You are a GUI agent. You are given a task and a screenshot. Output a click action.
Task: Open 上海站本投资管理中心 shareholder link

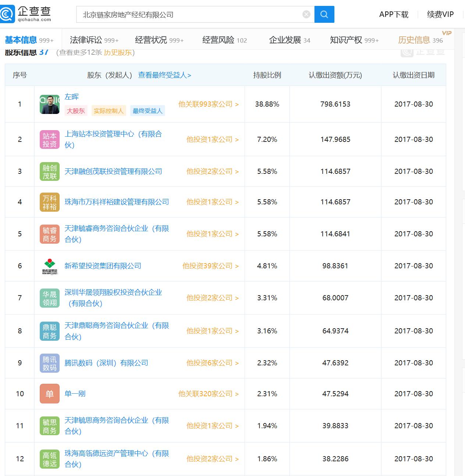pos(113,139)
